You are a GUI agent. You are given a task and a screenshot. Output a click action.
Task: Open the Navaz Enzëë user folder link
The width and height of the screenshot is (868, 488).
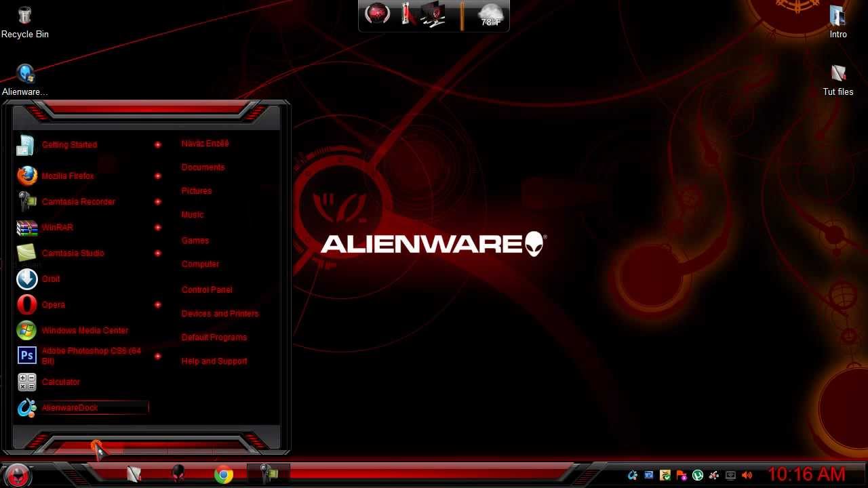click(205, 144)
